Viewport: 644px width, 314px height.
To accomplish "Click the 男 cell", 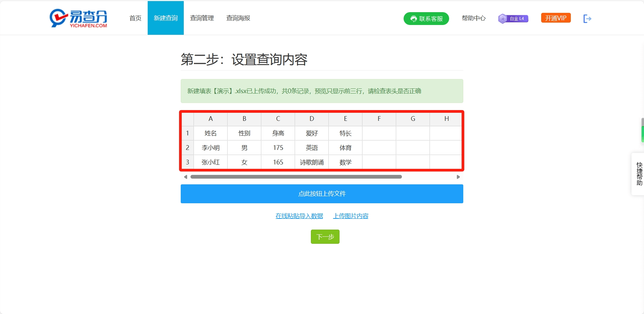I will click(244, 148).
